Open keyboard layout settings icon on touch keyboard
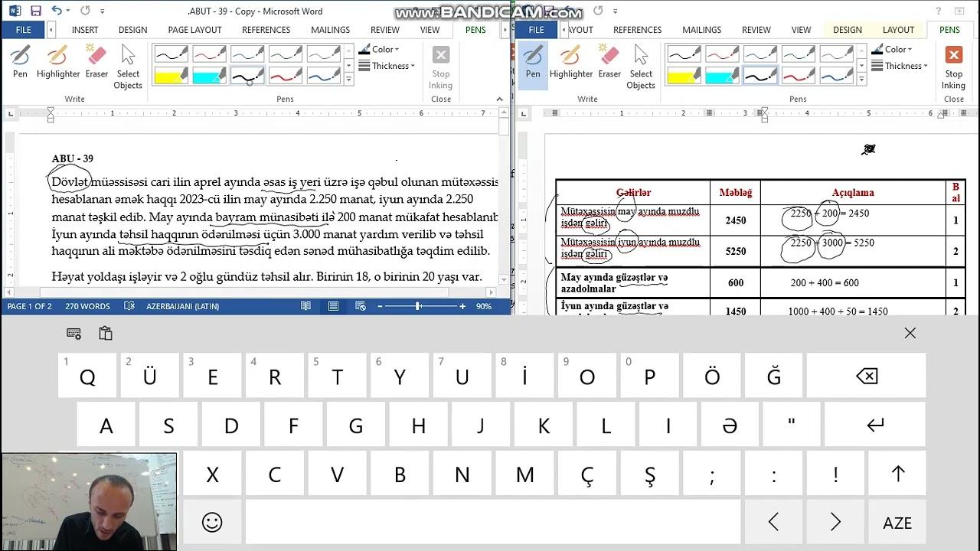 [x=73, y=333]
